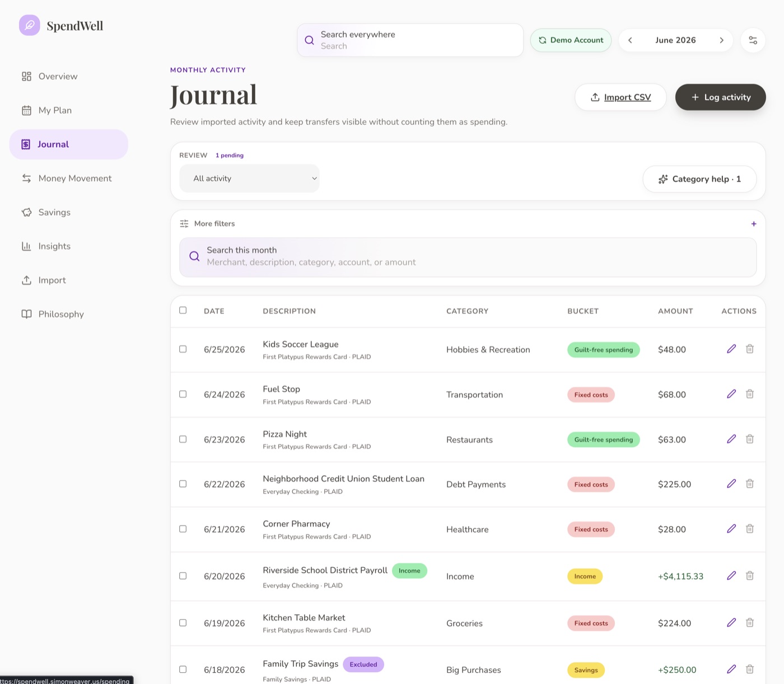The image size is (784, 684).
Task: Click the Hobbies & Recreation category cell
Action: pyautogui.click(x=488, y=350)
